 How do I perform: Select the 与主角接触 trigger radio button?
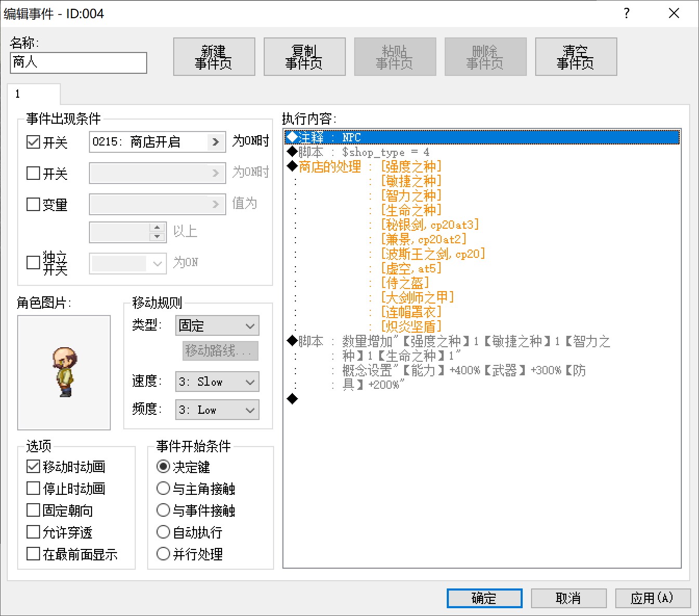(x=163, y=489)
